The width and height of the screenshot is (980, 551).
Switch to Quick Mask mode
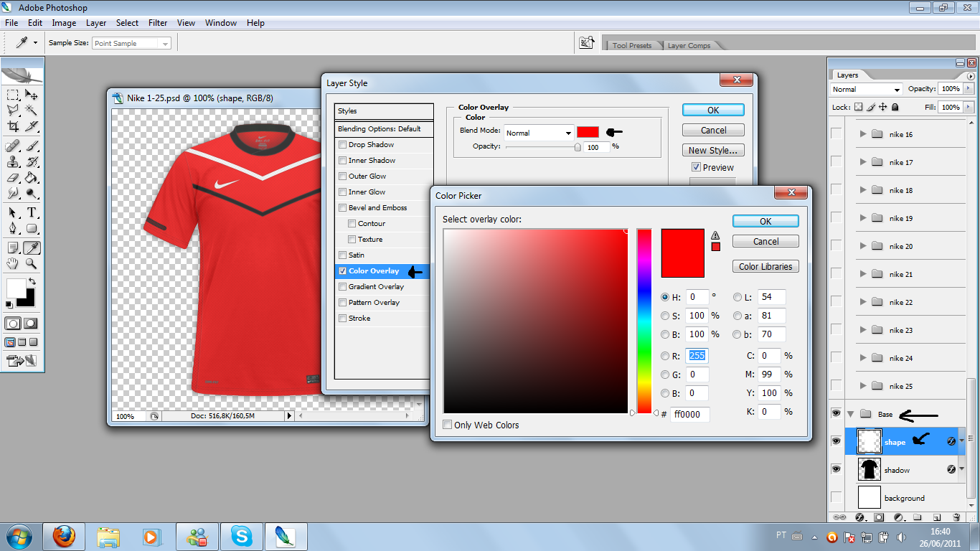coord(31,323)
